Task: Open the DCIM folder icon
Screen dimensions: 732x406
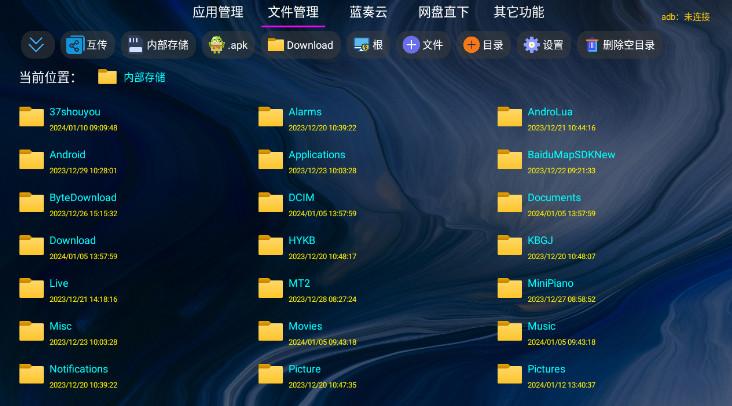Action: (x=271, y=203)
